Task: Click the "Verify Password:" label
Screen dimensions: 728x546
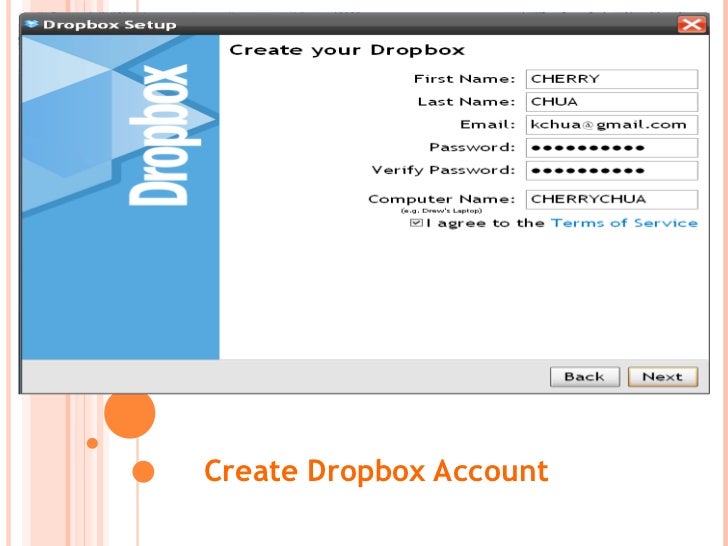Action: (443, 170)
